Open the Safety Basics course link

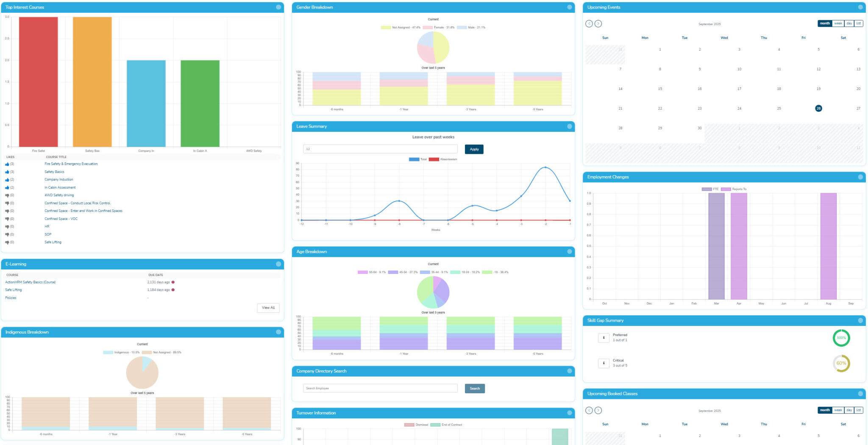55,172
